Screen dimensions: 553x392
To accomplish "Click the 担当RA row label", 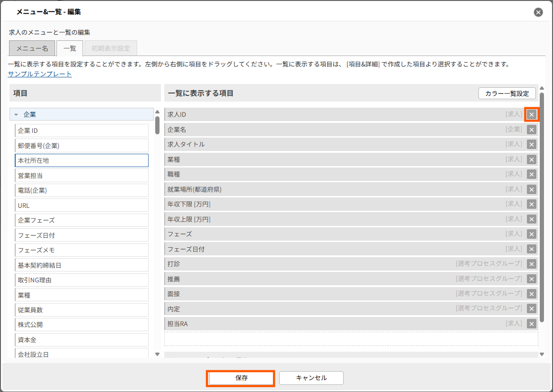I will [x=178, y=324].
